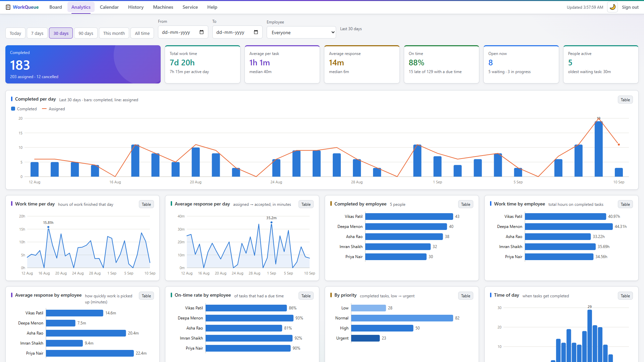Click the To date input field
This screenshot has width=644, height=362.
(x=237, y=33)
